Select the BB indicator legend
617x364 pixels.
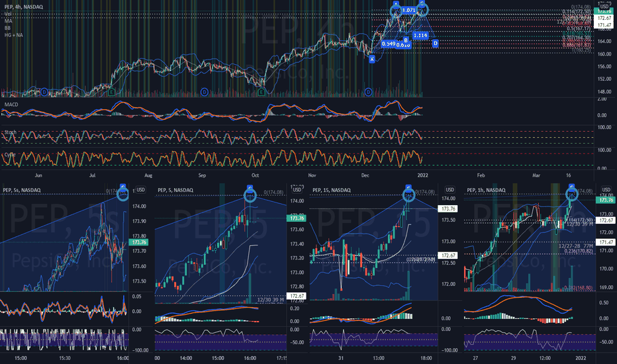7,28
